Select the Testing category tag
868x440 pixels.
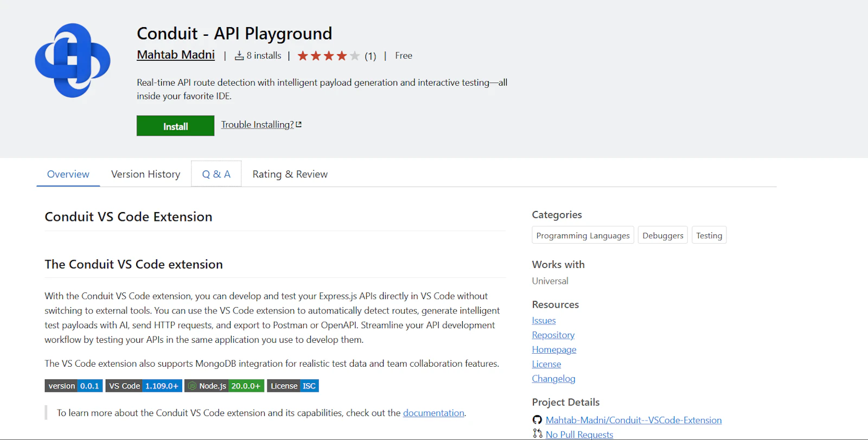709,235
